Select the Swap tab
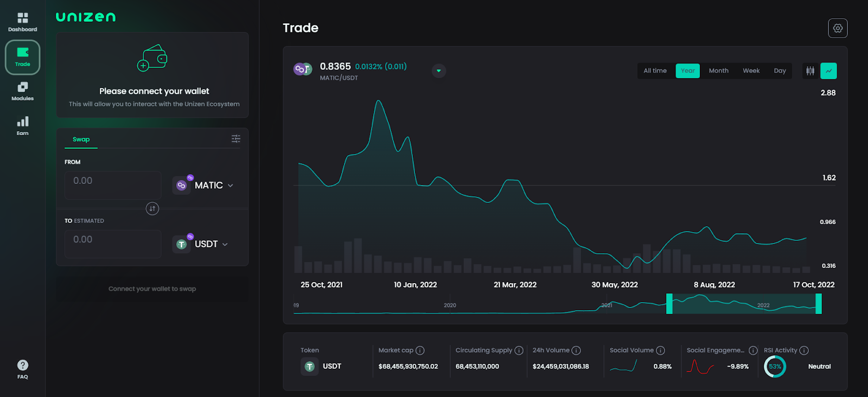Image resolution: width=868 pixels, height=397 pixels. click(x=81, y=139)
